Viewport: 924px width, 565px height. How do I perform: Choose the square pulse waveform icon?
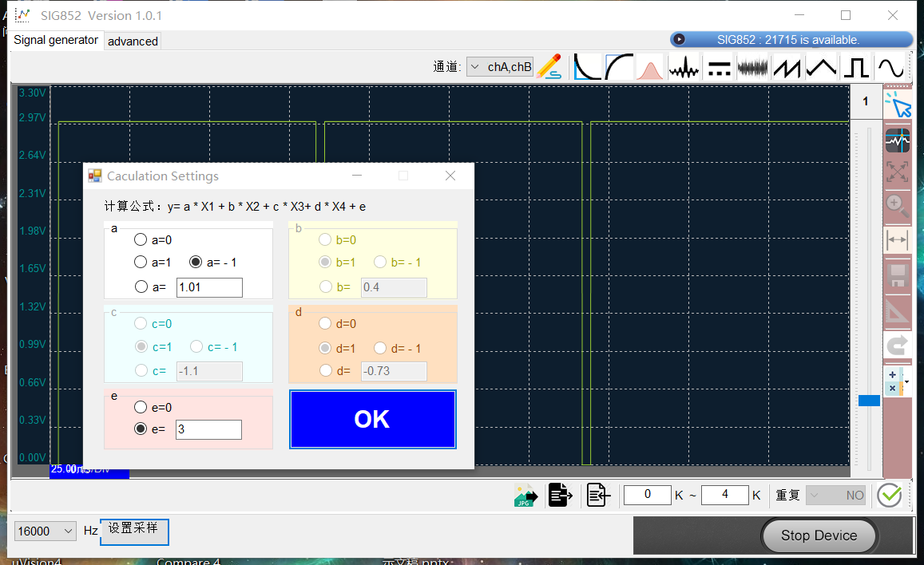(x=856, y=67)
